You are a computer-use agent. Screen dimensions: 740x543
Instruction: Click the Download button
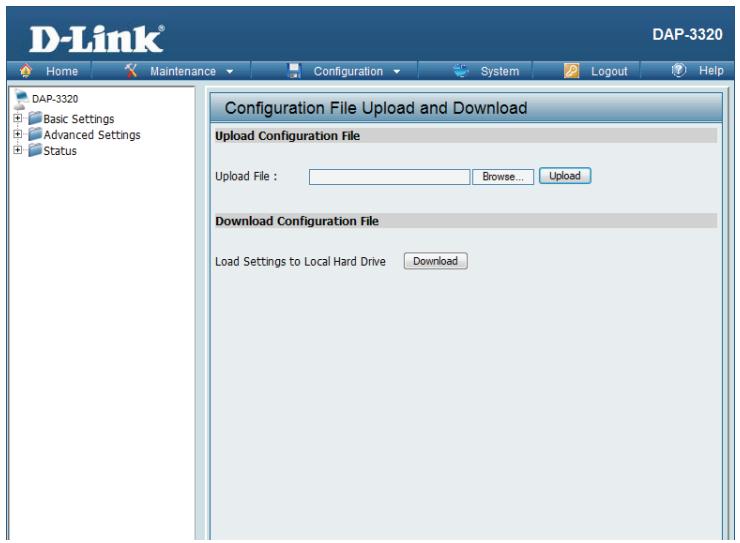[436, 261]
